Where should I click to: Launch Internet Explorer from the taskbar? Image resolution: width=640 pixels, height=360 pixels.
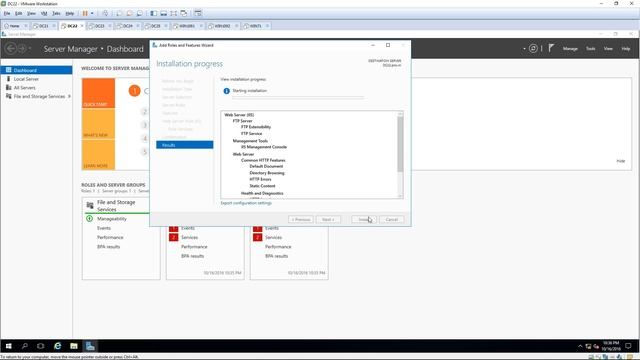coord(58,346)
